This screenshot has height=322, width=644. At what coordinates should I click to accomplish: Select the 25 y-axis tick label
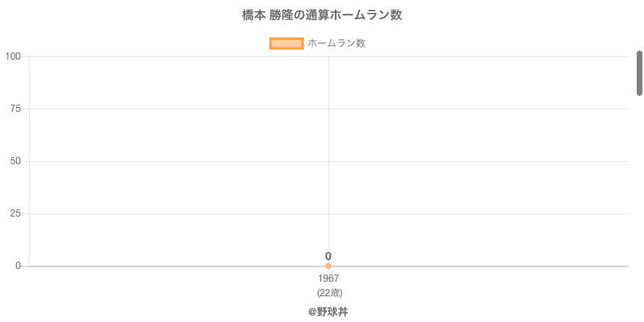click(x=15, y=213)
